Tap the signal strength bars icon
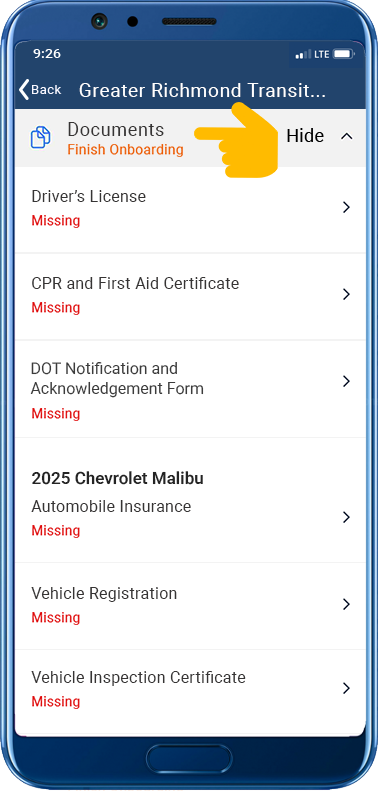The width and height of the screenshot is (378, 791). pos(303,54)
